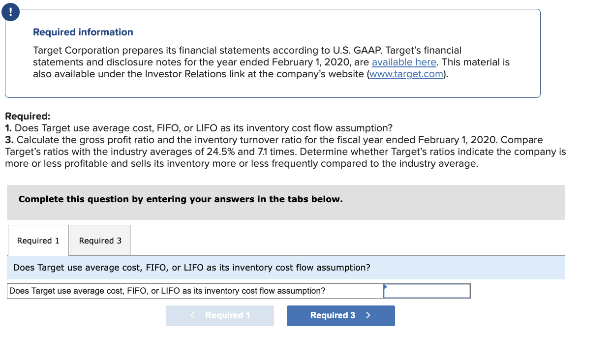610x364 pixels.
Task: Click the blue exclamation alert icon
Action: tap(10, 12)
